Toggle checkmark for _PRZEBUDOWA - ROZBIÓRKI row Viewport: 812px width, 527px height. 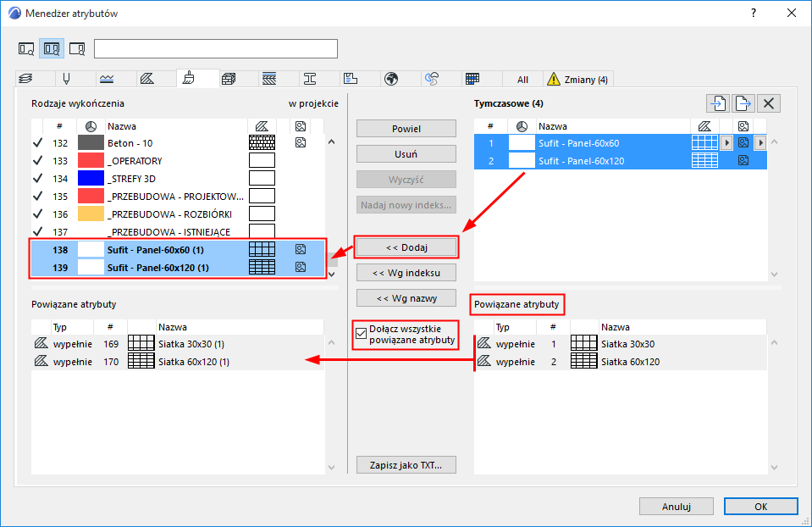38,214
